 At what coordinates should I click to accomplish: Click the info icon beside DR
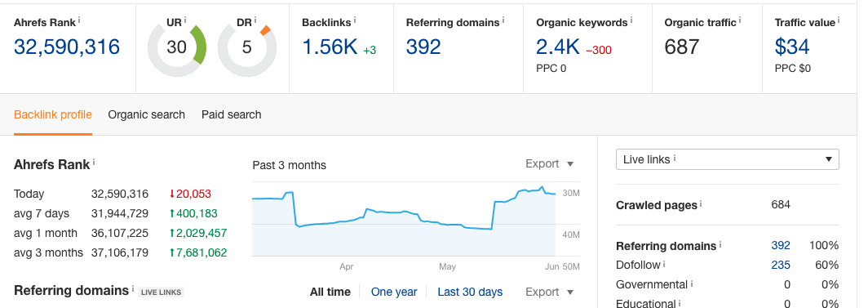point(256,20)
